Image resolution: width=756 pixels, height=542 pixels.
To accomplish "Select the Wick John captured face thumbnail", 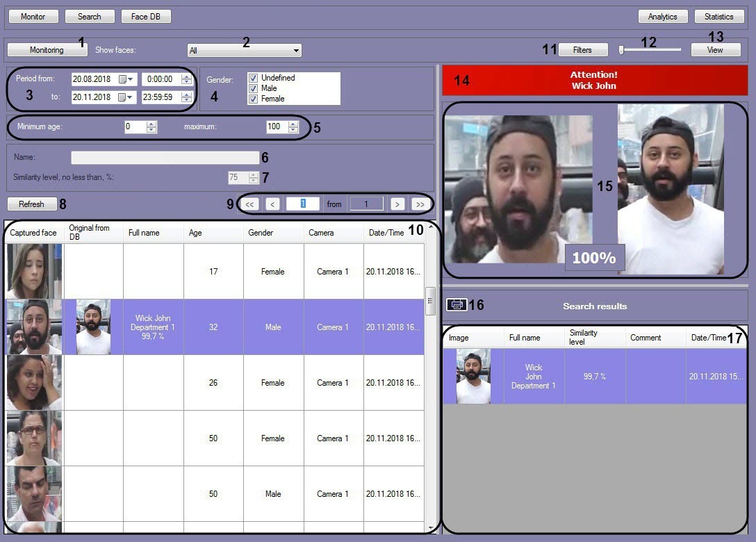I will tap(34, 327).
